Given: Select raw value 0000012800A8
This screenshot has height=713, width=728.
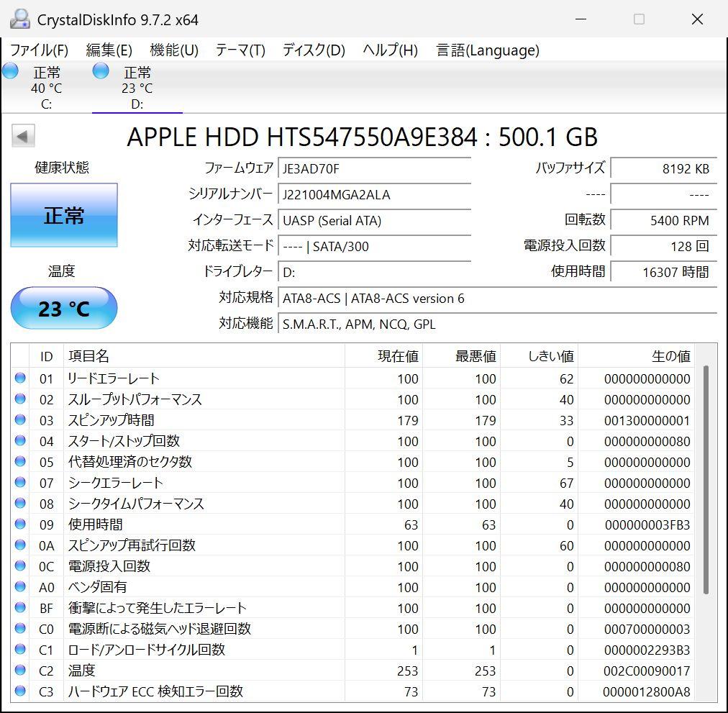Looking at the screenshot, I should point(646,692).
